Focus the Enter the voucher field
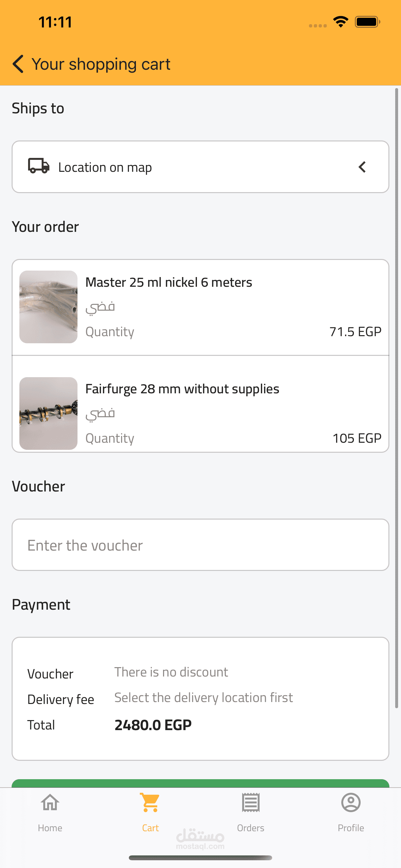This screenshot has height=868, width=401. [x=200, y=545]
